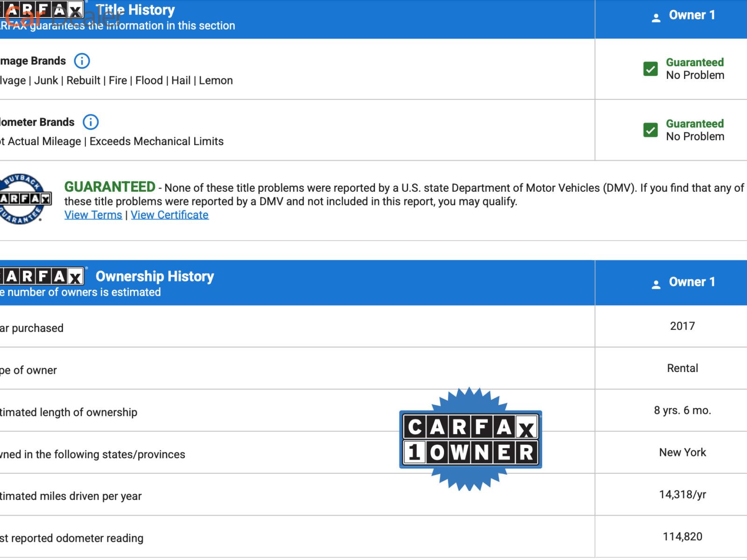This screenshot has height=560, width=747.
Task: Click the green GUARANTEED heading text
Action: point(110,187)
